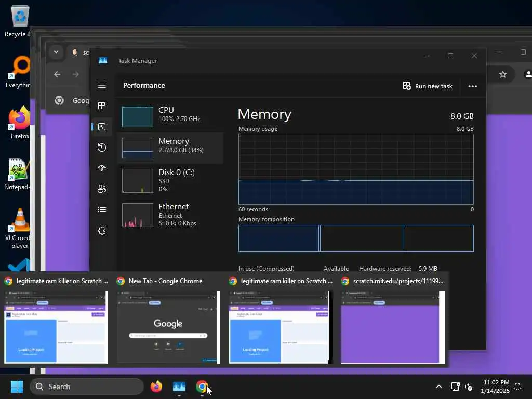This screenshot has height=399, width=532.
Task: Open Processes page in Task Manager sidebar
Action: click(102, 106)
